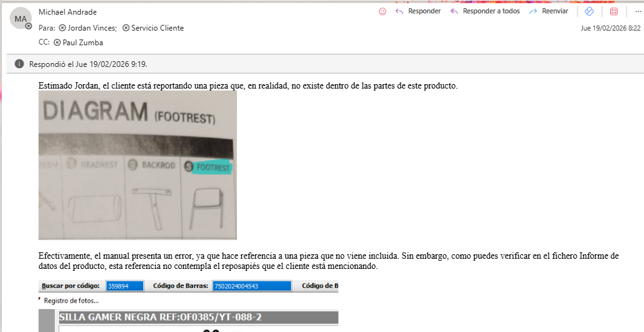Click the blue Copilot icon in toolbar
Viewport: 644px width, 332px height.
coord(589,11)
